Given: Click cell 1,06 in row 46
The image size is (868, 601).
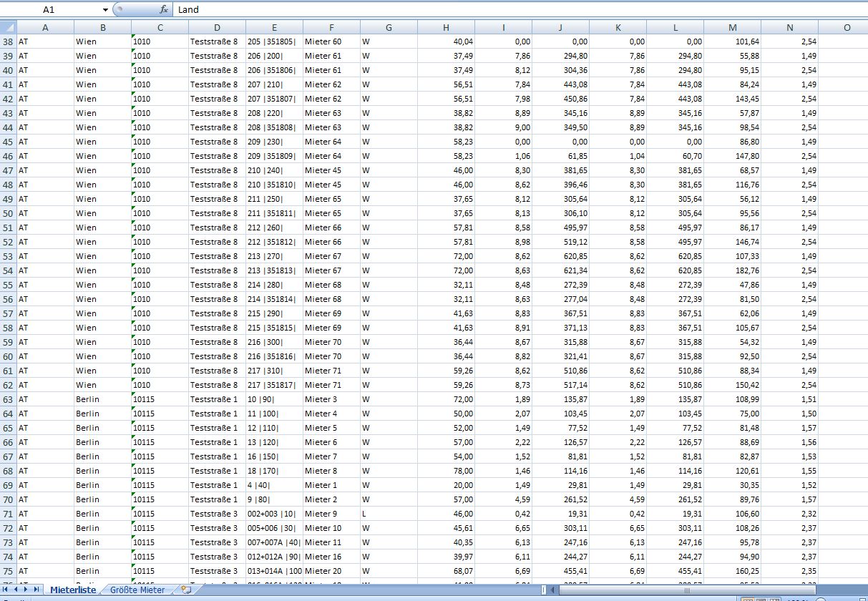Looking at the screenshot, I should tap(503, 156).
